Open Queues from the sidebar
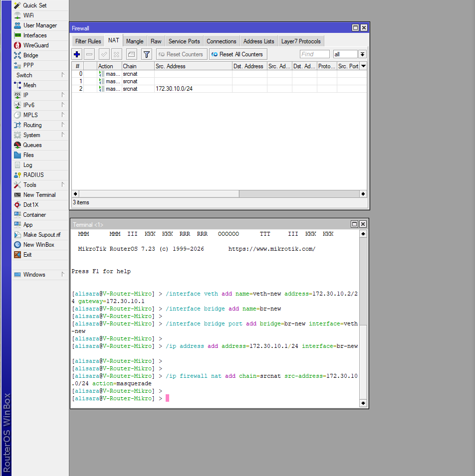 pyautogui.click(x=40, y=145)
